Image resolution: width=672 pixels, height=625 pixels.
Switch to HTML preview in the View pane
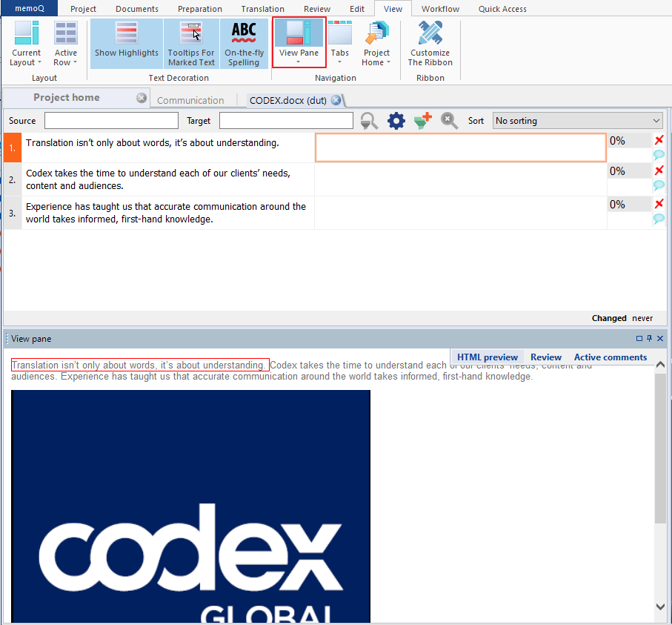(x=487, y=357)
